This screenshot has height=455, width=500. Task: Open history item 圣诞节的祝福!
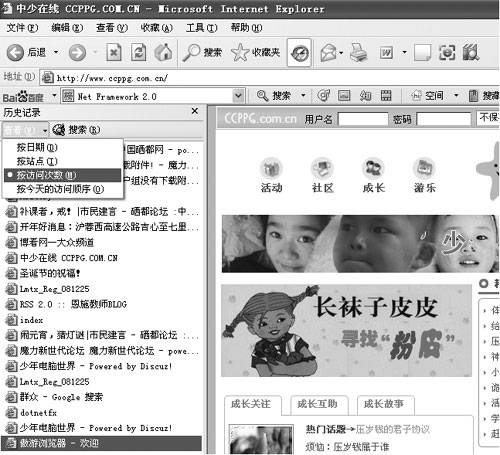[x=43, y=273]
